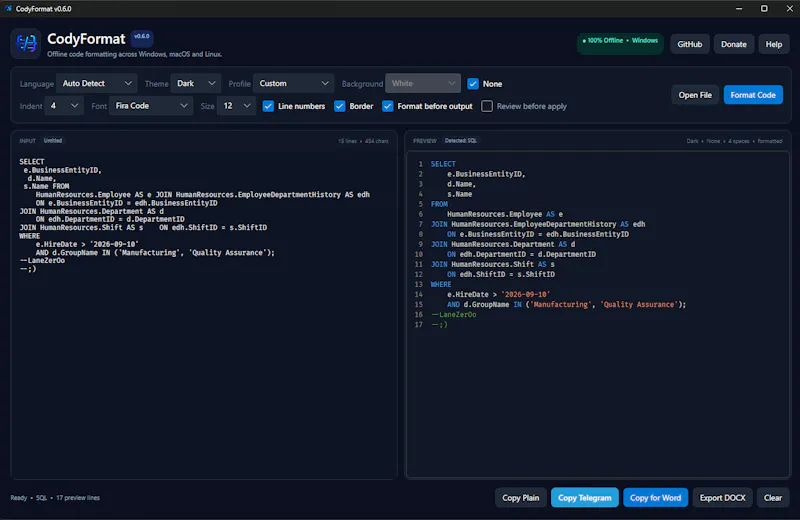
Task: Disable Line numbers checkbox
Action: (268, 106)
